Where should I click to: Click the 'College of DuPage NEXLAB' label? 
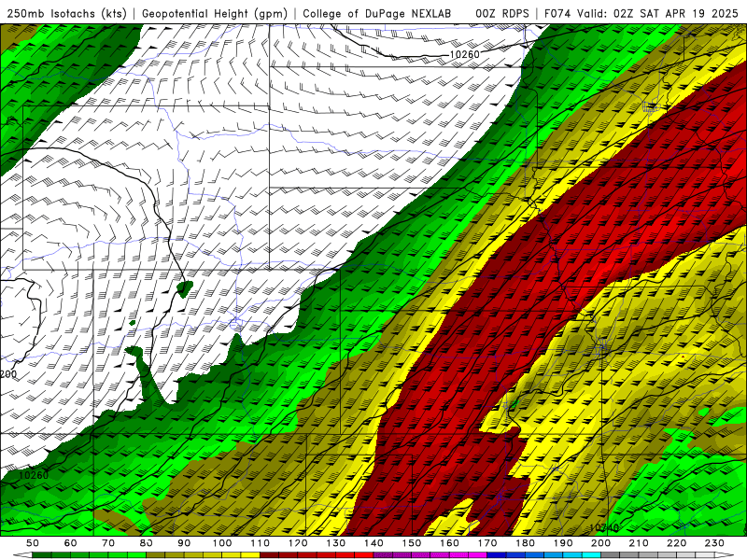tap(377, 13)
